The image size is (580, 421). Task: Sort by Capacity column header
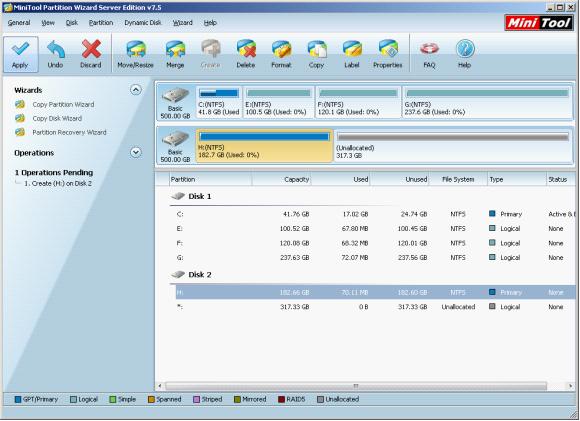pyautogui.click(x=281, y=179)
